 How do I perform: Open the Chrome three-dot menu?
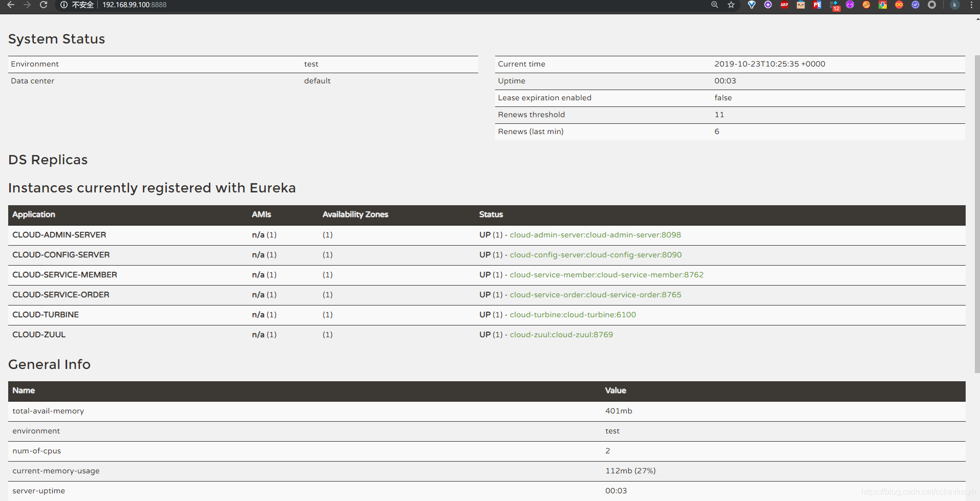tap(971, 5)
